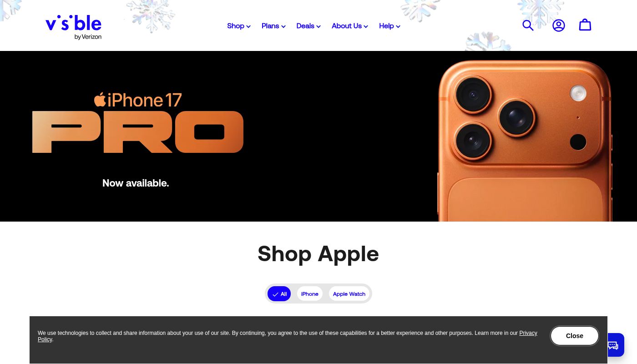Image resolution: width=637 pixels, height=364 pixels.
Task: Open the About Us menu
Action: point(350,26)
